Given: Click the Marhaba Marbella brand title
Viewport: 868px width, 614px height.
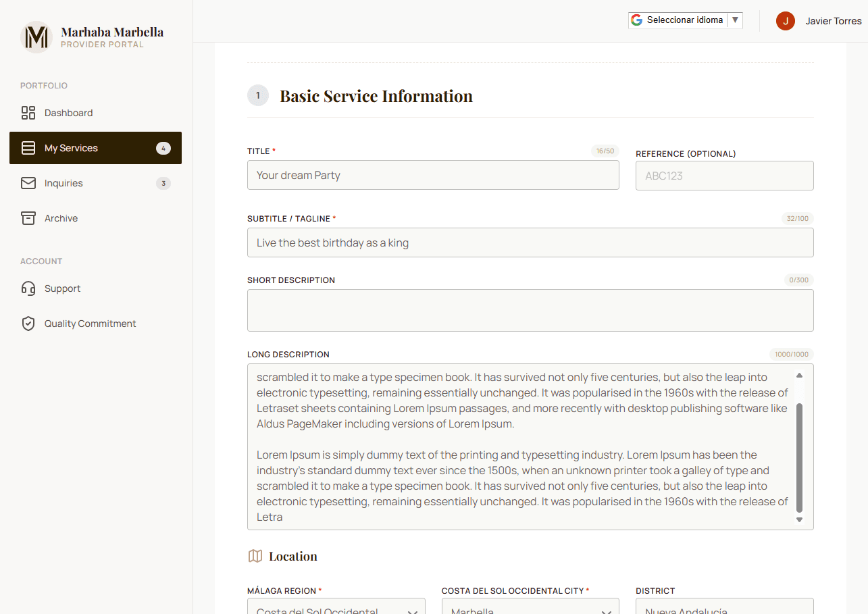Looking at the screenshot, I should 112,32.
